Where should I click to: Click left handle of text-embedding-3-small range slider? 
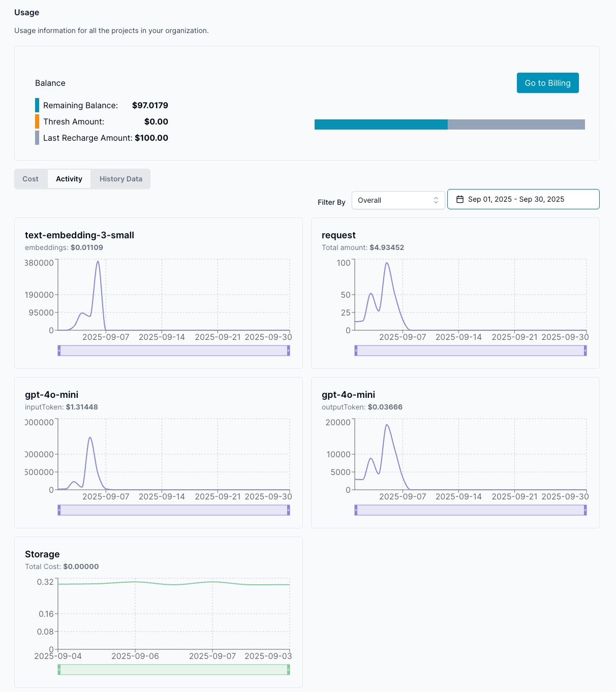[x=59, y=351]
